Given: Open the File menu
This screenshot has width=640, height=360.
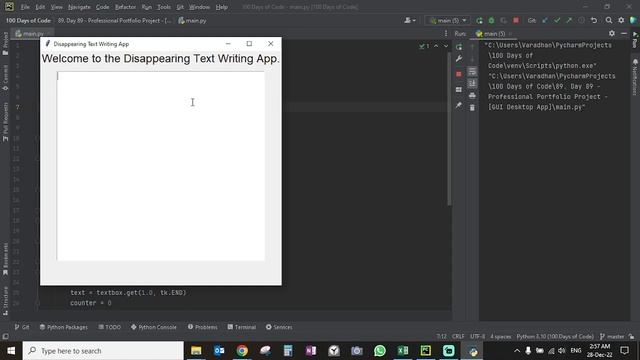Looking at the screenshot, I should click(25, 7).
